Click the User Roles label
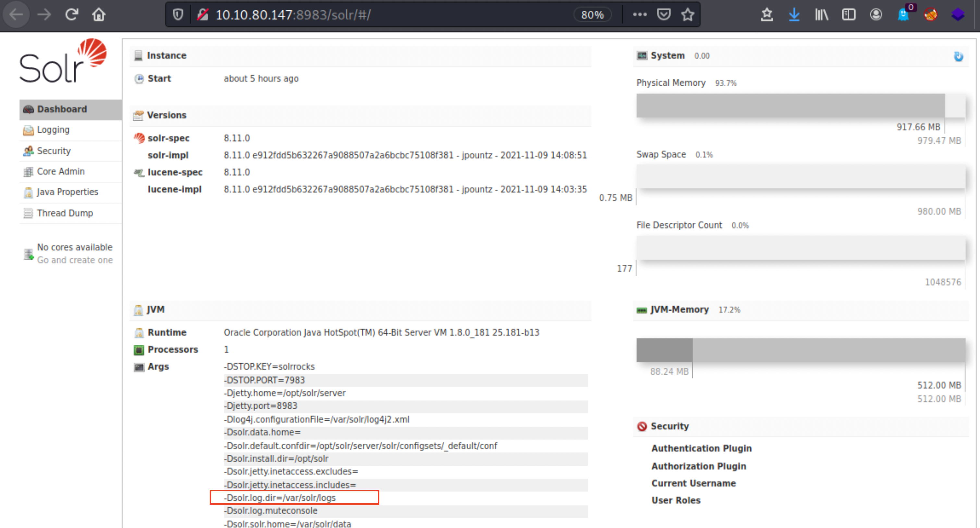 point(676,500)
